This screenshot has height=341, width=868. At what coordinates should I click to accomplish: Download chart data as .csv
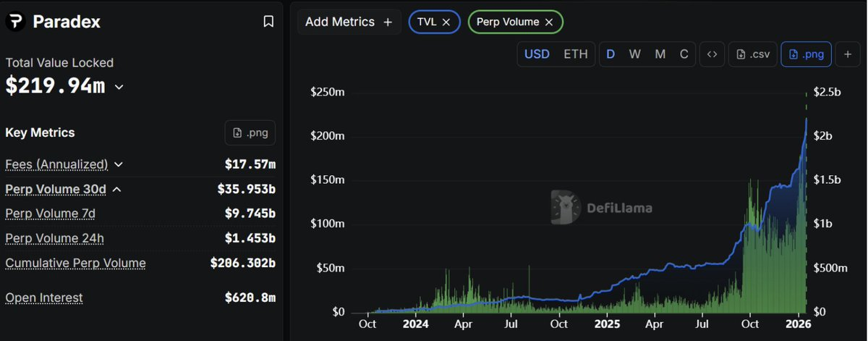click(x=753, y=54)
